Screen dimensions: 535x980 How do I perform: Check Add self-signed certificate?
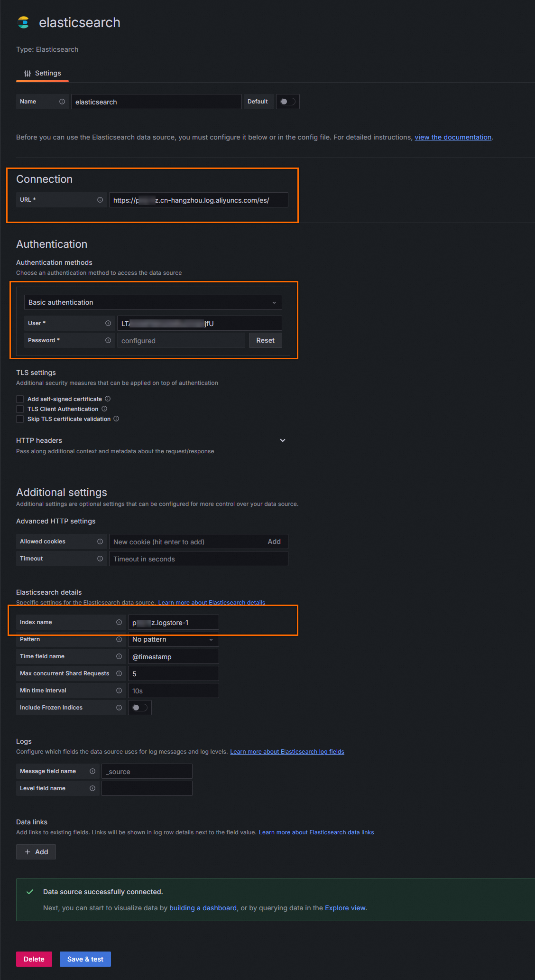click(20, 399)
